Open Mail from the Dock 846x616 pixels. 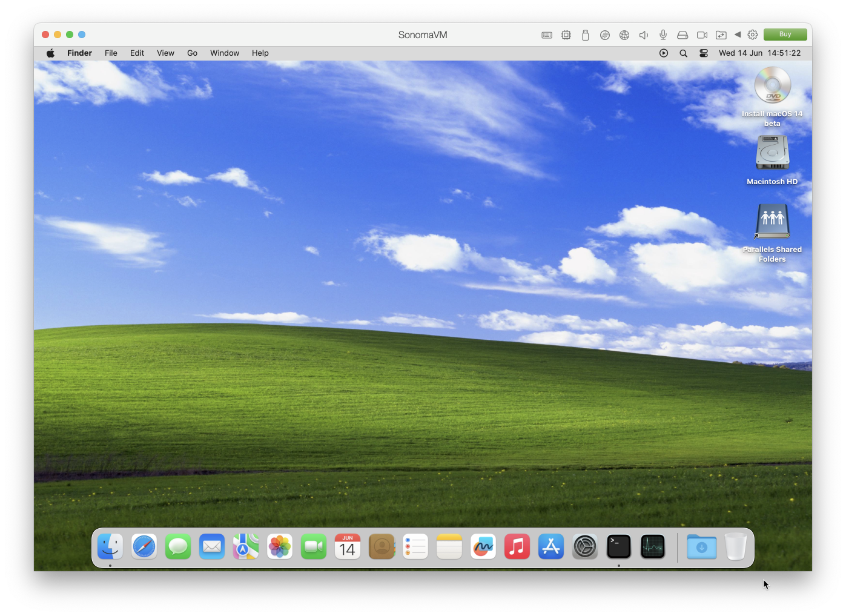coord(212,546)
